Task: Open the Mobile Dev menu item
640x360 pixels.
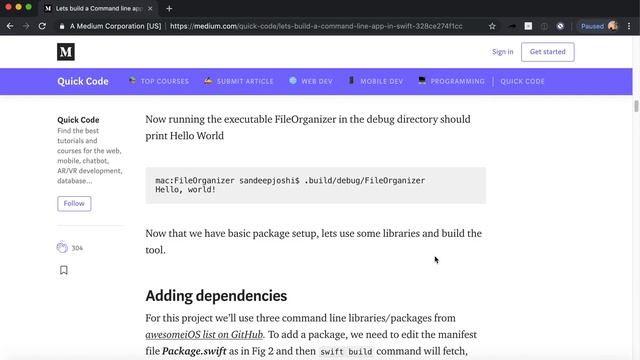Action: (376, 81)
